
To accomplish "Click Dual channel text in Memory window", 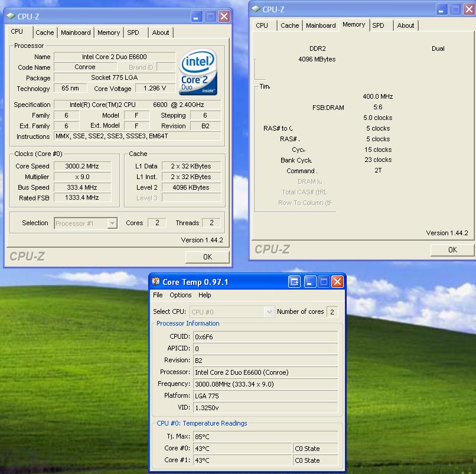I will tap(438, 48).
